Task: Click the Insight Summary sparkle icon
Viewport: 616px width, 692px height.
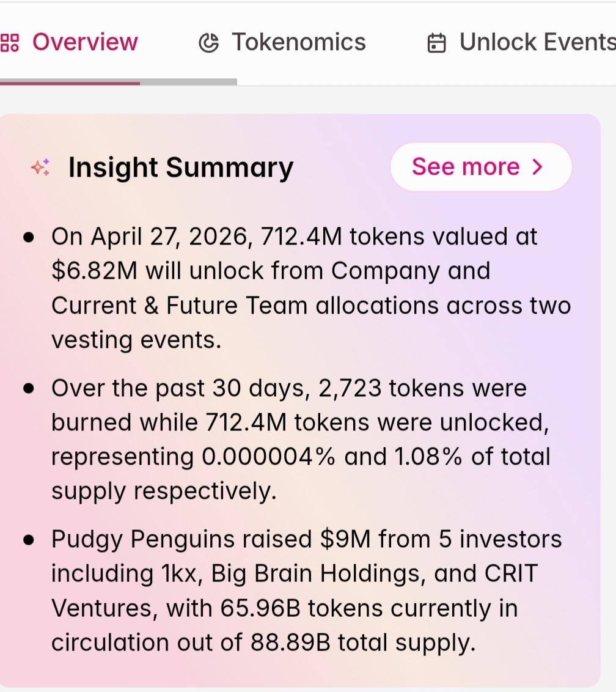Action: click(x=41, y=167)
